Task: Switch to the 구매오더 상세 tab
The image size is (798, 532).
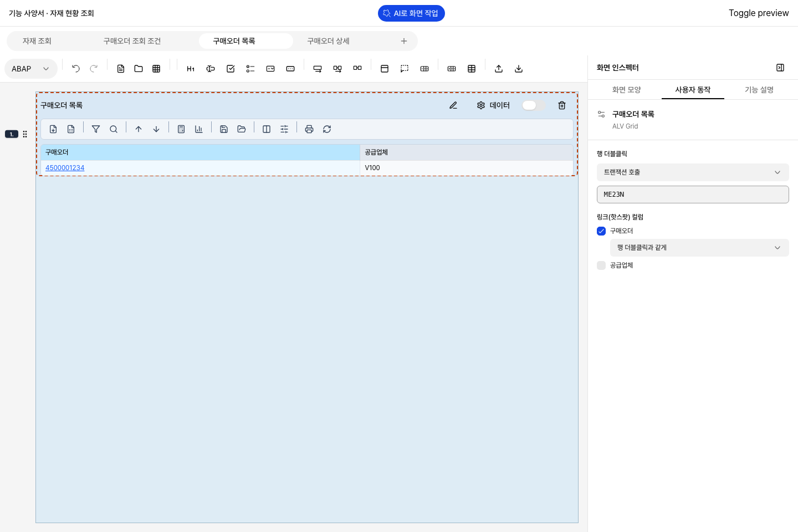Action: tap(329, 41)
